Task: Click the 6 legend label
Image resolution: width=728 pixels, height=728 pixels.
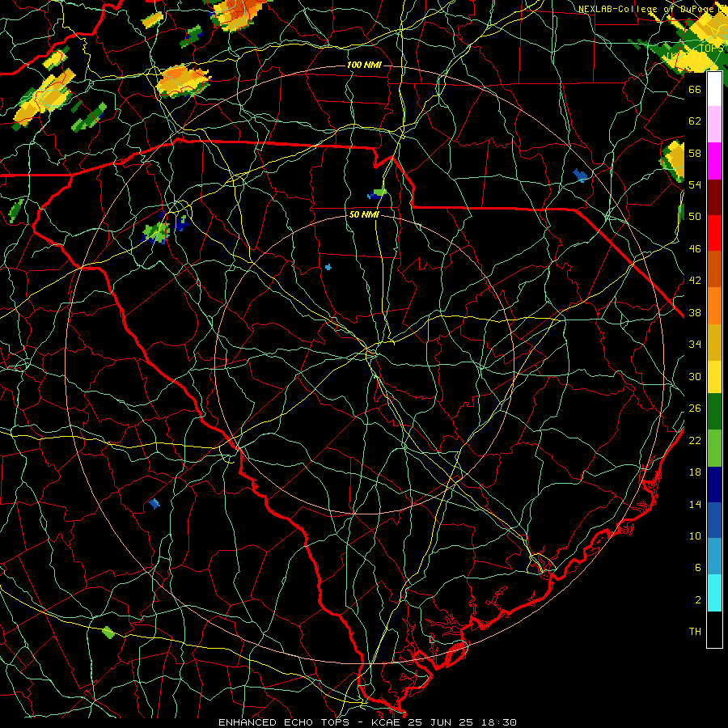Action: click(x=698, y=568)
